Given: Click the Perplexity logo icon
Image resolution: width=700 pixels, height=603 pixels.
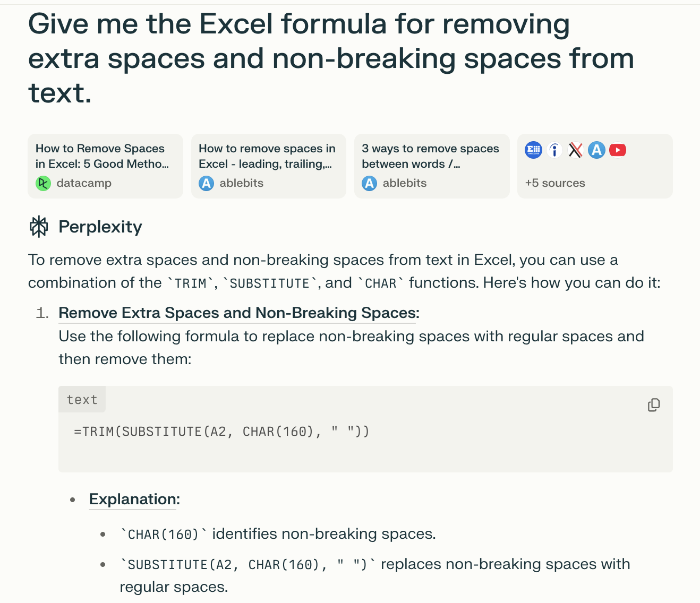Looking at the screenshot, I should (x=39, y=227).
